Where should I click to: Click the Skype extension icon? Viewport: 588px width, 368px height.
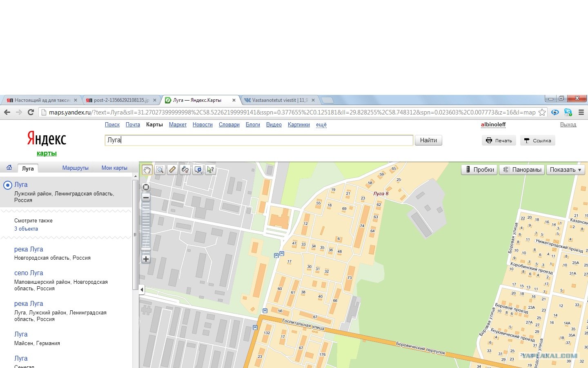(x=568, y=112)
